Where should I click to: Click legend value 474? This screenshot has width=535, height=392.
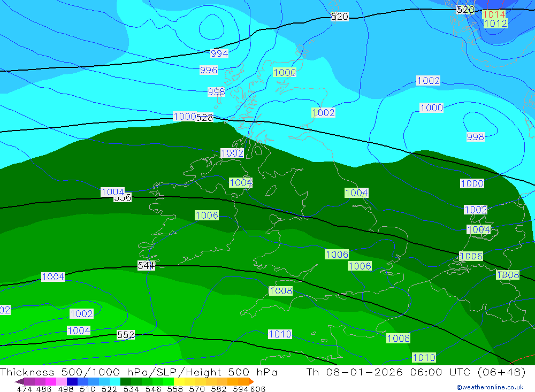tap(24, 389)
